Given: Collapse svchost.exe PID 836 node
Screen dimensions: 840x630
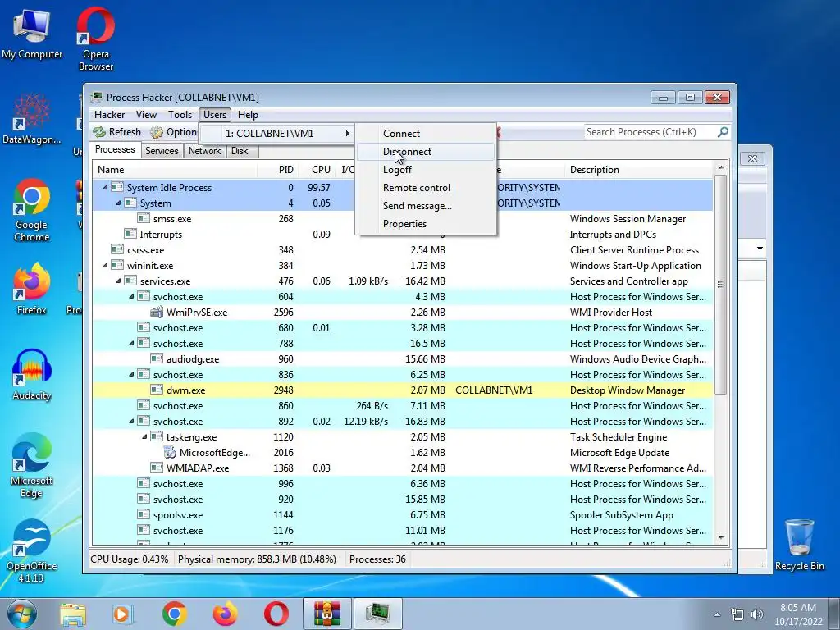Looking at the screenshot, I should pyautogui.click(x=131, y=374).
